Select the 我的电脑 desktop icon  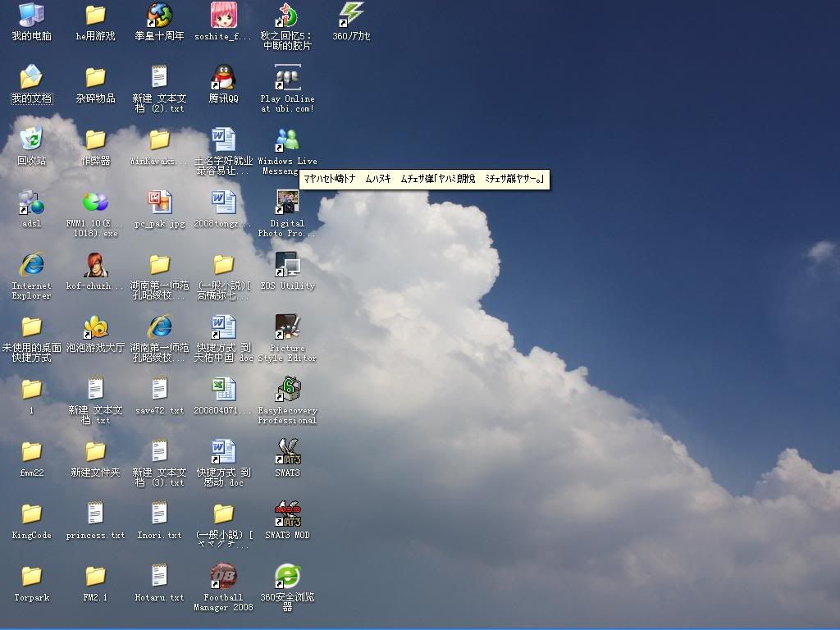tap(31, 16)
